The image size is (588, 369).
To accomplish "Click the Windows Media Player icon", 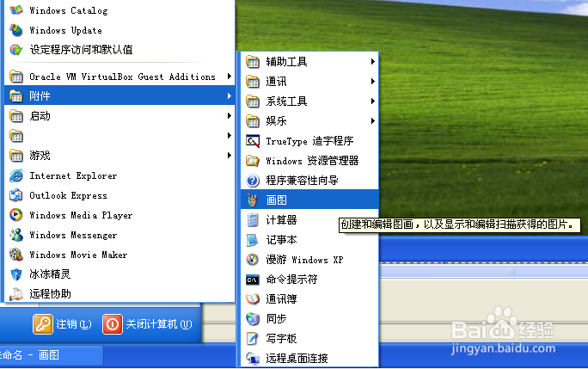I will point(16,215).
